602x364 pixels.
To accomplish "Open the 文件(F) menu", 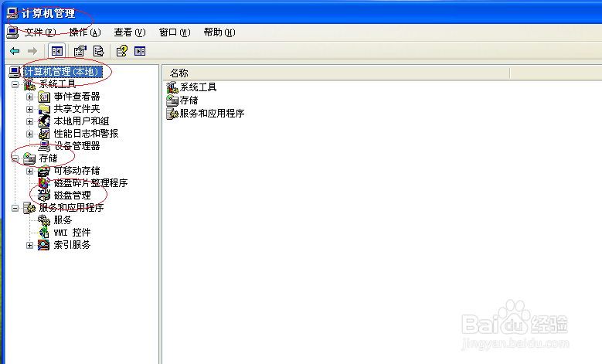I will [x=40, y=32].
